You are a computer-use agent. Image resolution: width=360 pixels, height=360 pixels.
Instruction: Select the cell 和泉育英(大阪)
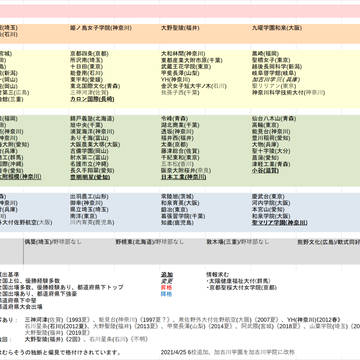[x=180, y=203]
